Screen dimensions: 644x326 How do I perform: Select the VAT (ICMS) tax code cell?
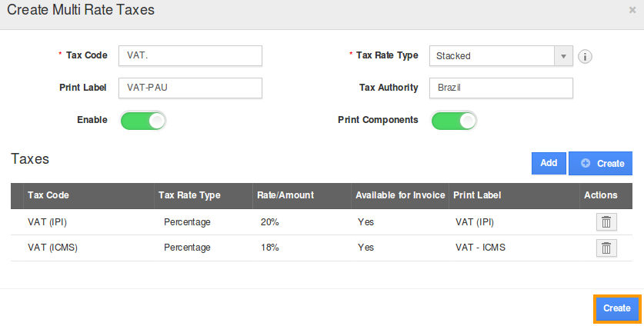click(x=52, y=248)
